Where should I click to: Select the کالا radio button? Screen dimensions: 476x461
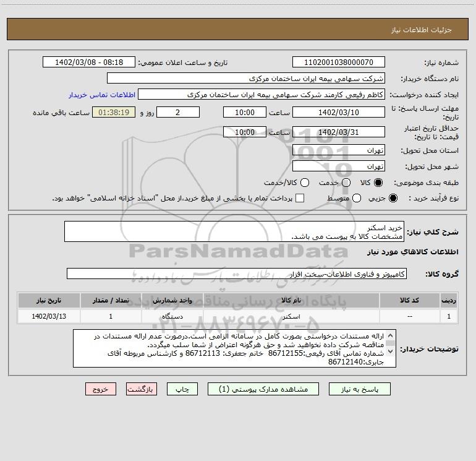[378, 183]
